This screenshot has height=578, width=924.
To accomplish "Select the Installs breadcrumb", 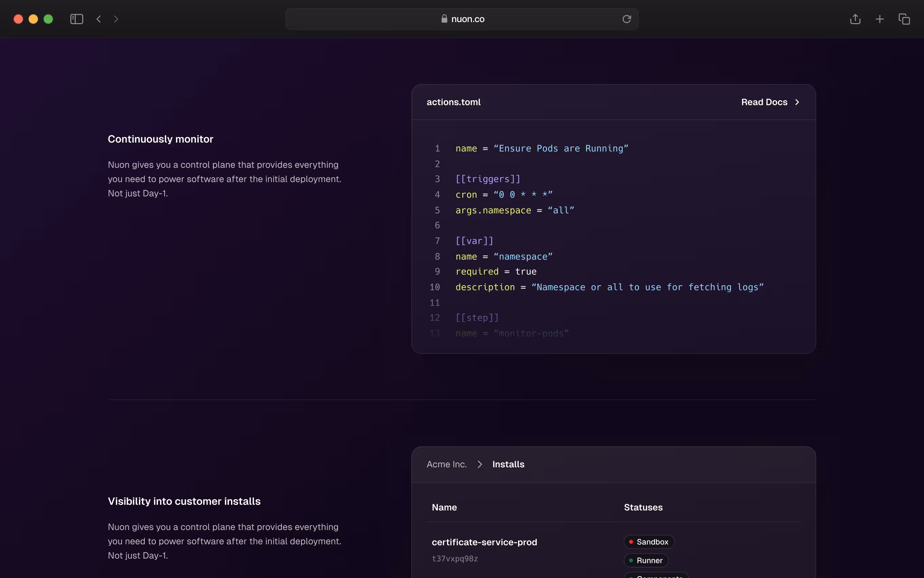I will click(508, 464).
